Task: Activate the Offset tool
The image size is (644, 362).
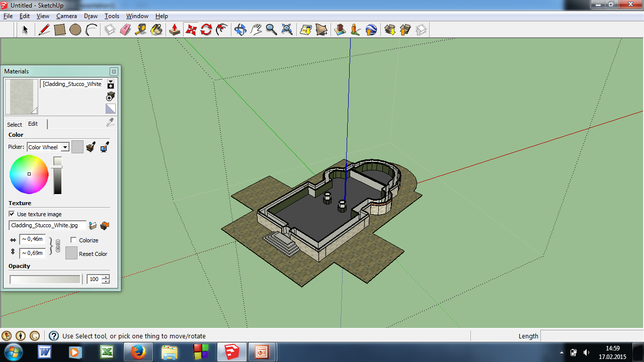Action: tap(222, 30)
